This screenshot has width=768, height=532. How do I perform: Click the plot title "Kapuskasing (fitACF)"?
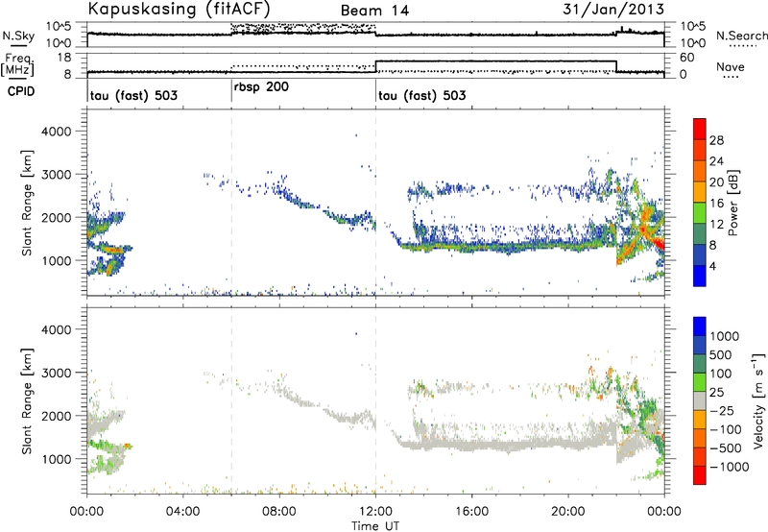point(179,9)
